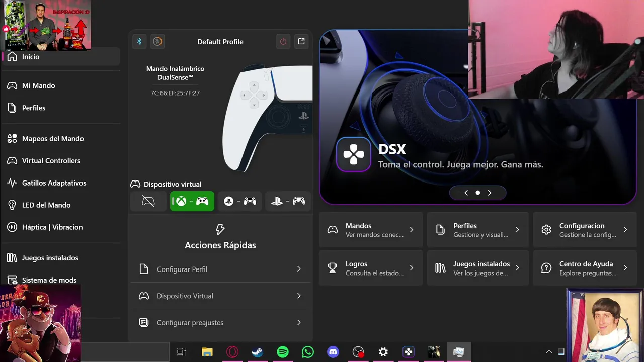The width and height of the screenshot is (644, 362).
Task: Click the banner slide indicator dot
Action: [478, 193]
